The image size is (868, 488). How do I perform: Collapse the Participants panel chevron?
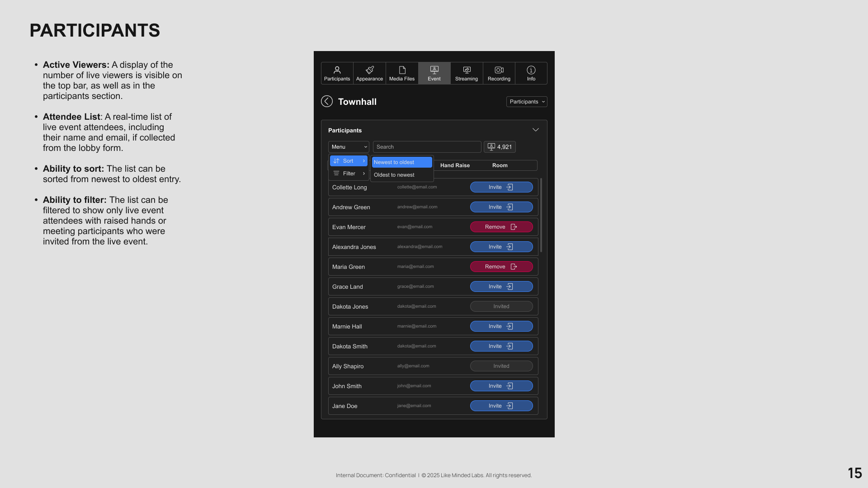536,130
